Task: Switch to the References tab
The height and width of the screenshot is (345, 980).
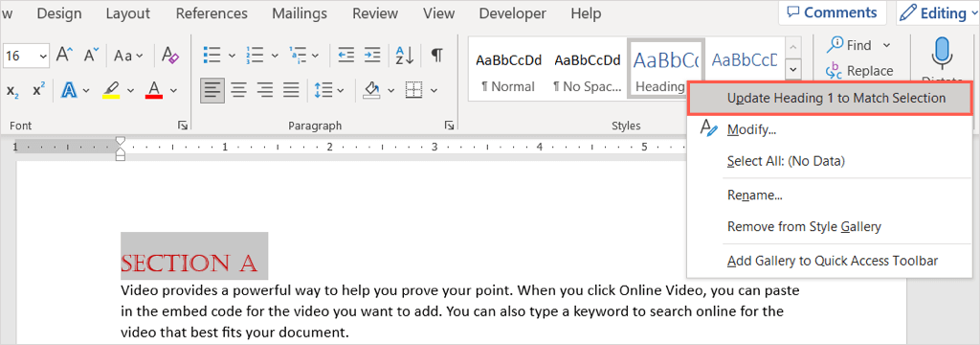Action: click(x=212, y=13)
